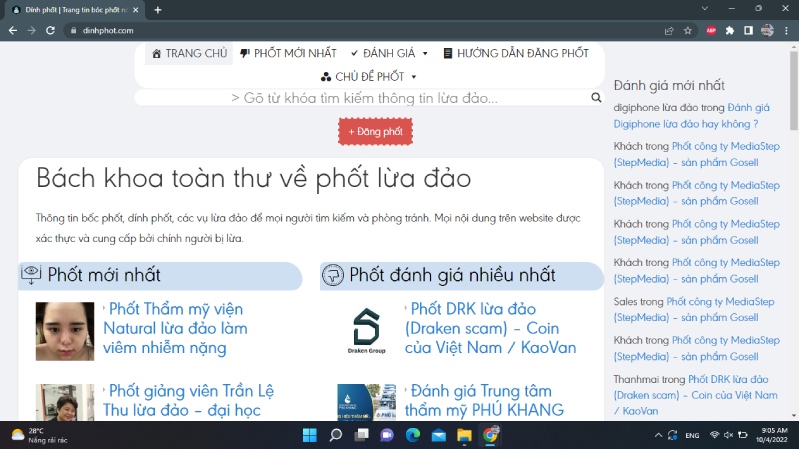Click ENG language indicator

692,435
